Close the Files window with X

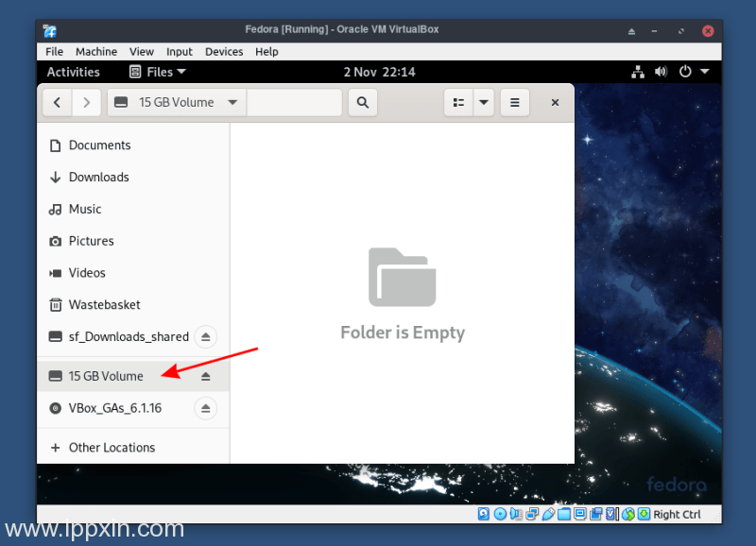(x=555, y=102)
